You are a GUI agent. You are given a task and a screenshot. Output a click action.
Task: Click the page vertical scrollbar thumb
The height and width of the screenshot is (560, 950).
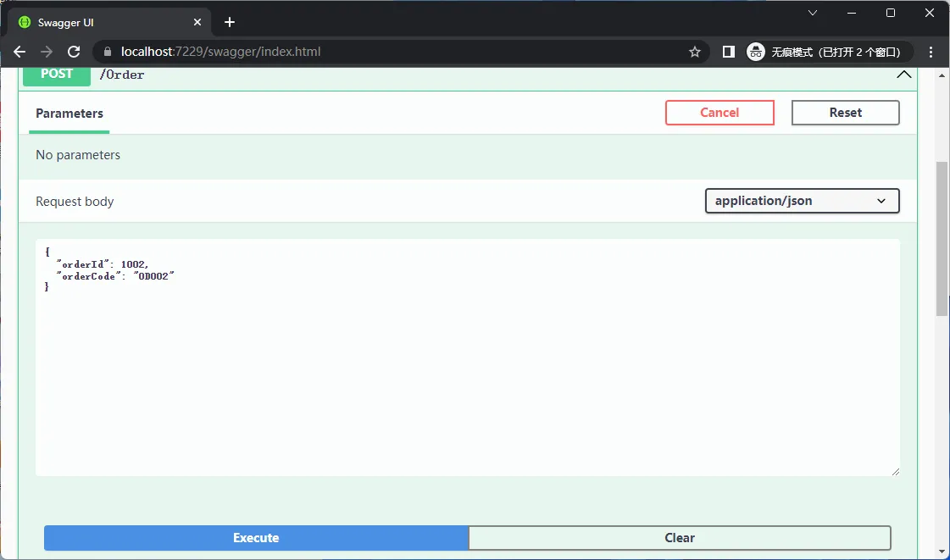pyautogui.click(x=942, y=237)
